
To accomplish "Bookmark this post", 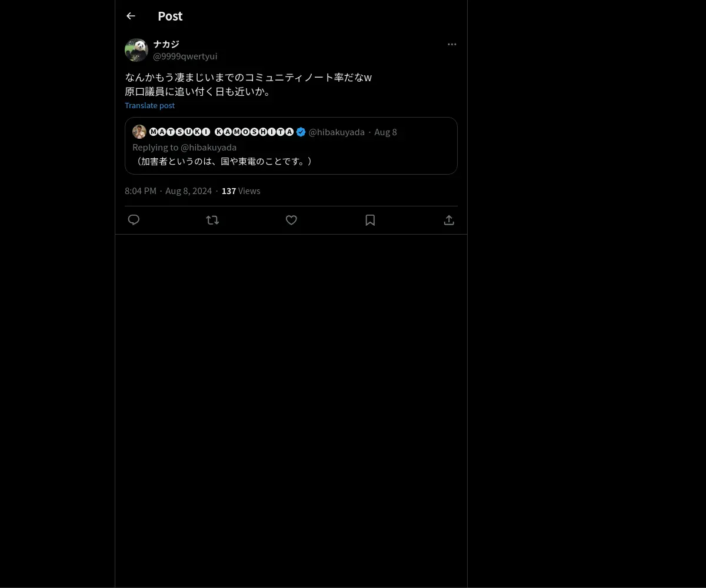I will 370,220.
